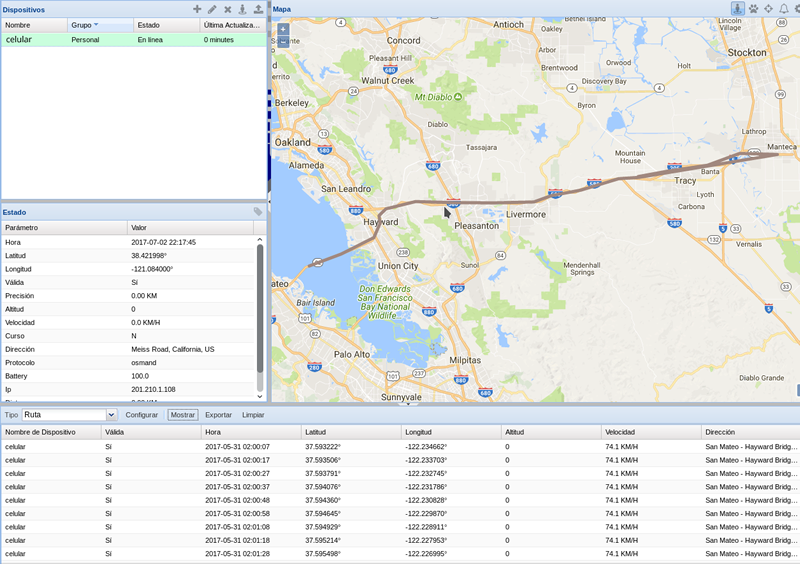Select report row at 2017-05-31 02:00:07
Image resolution: width=800 pixels, height=564 pixels.
coord(401,447)
